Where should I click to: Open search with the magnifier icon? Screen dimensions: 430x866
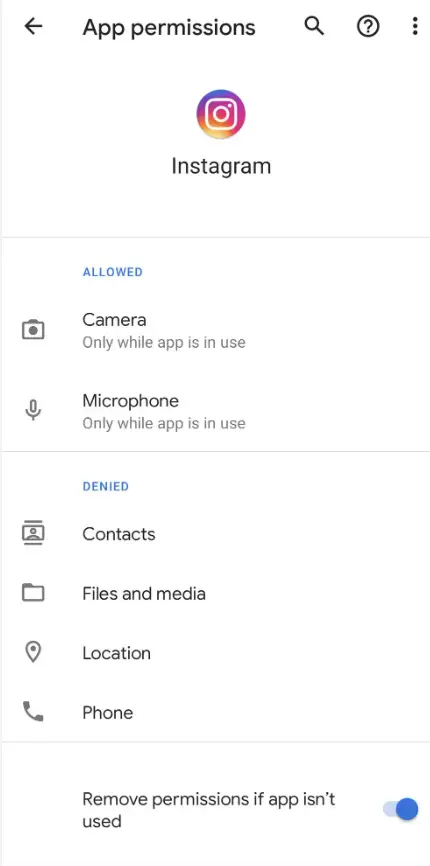click(314, 26)
